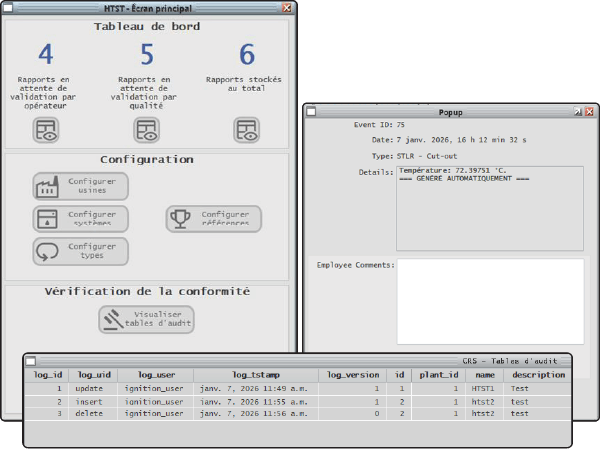
Task: Close the HTST Écran principal window
Action: (287, 8)
